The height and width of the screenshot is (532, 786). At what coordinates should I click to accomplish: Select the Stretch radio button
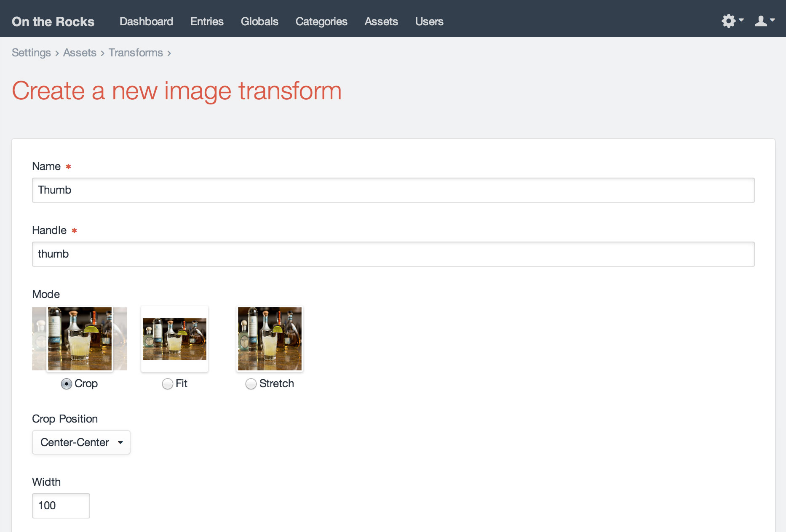(x=251, y=384)
